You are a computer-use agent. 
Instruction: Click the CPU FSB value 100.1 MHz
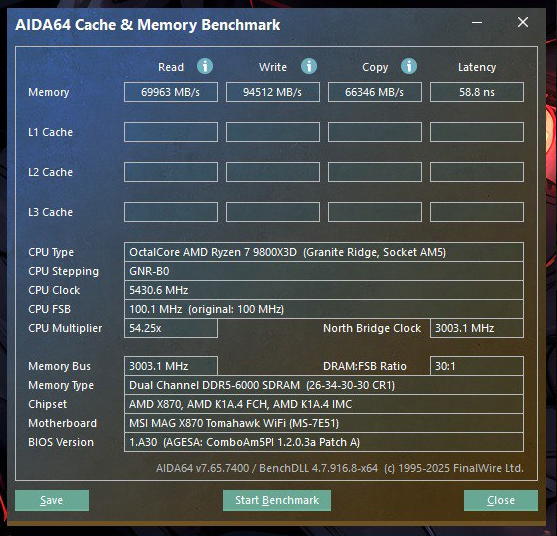pyautogui.click(x=324, y=309)
